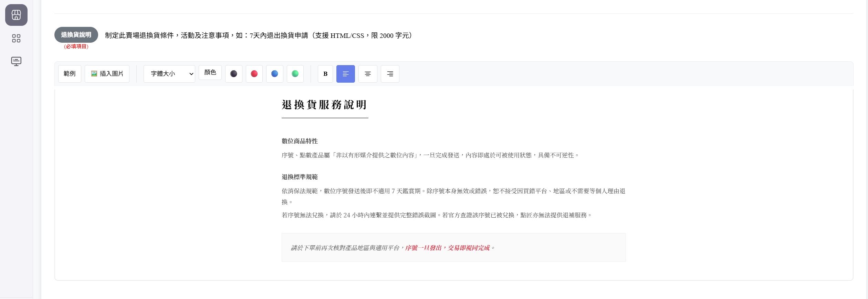Click the heading 退換貨服務說明 in editor
868x299 pixels.
click(x=324, y=105)
